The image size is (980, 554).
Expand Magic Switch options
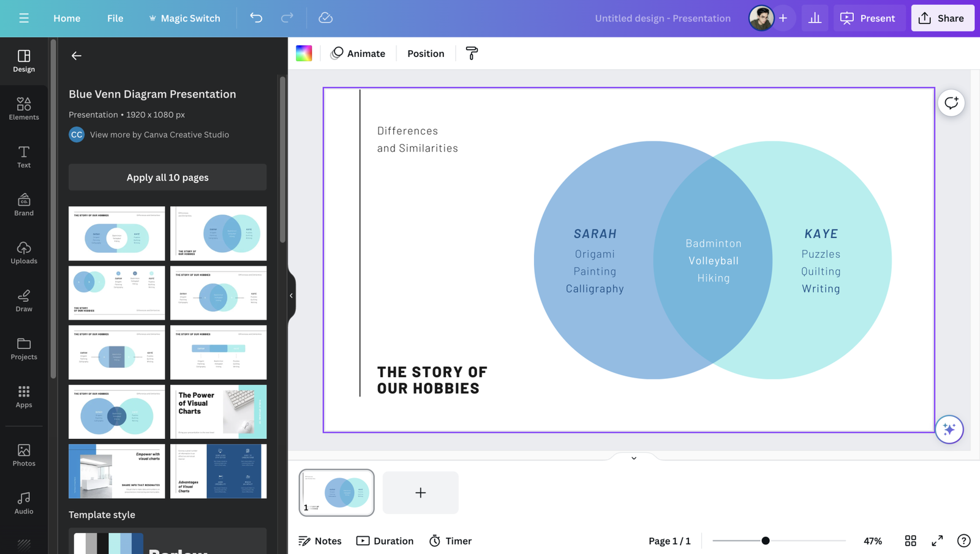pos(184,18)
